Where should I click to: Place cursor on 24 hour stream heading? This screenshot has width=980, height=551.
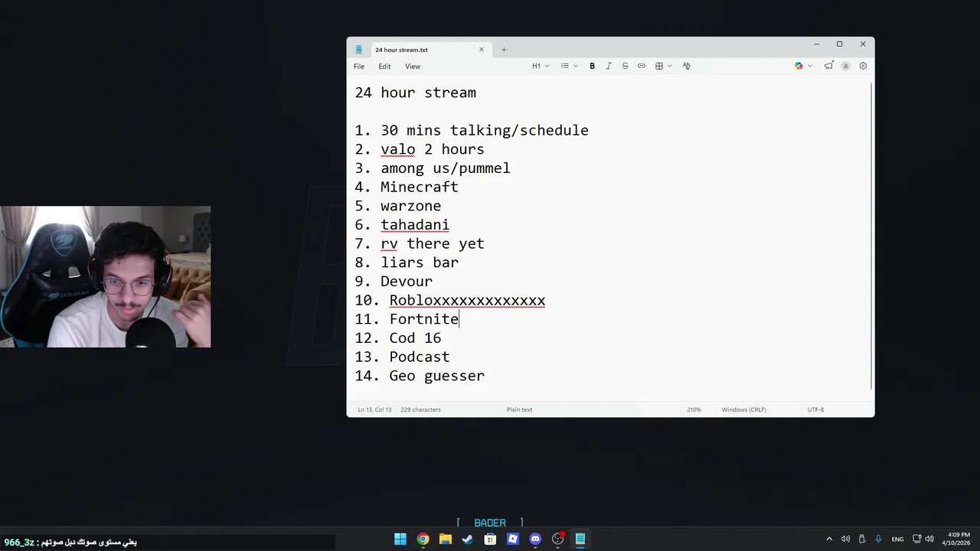[415, 93]
